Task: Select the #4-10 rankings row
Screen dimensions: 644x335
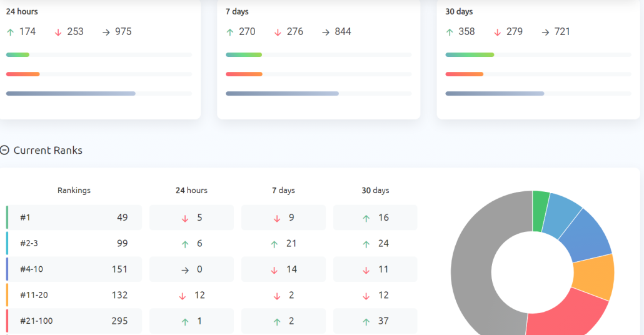Action: tap(74, 269)
